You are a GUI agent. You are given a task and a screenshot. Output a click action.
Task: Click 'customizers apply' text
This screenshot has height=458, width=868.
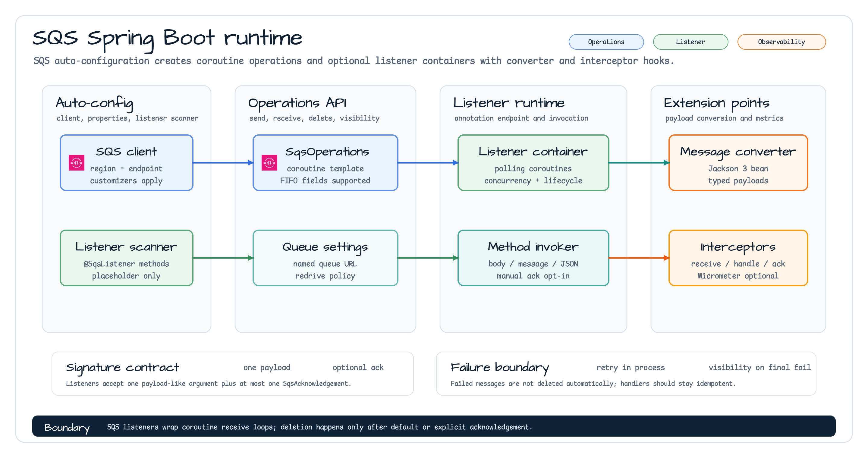click(126, 181)
